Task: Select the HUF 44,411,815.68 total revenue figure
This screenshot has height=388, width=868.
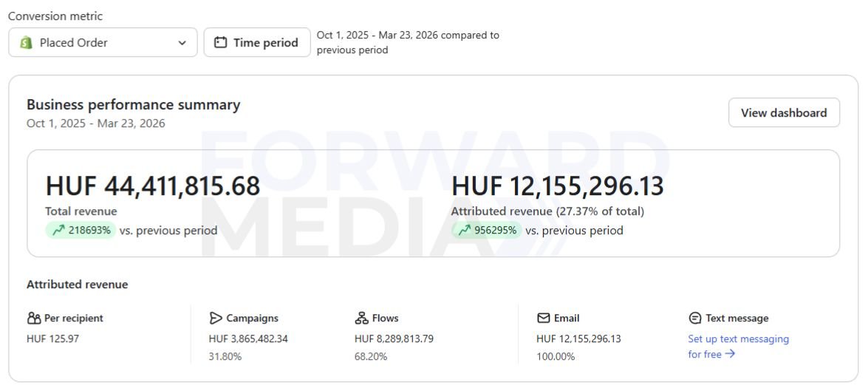Action: click(153, 186)
